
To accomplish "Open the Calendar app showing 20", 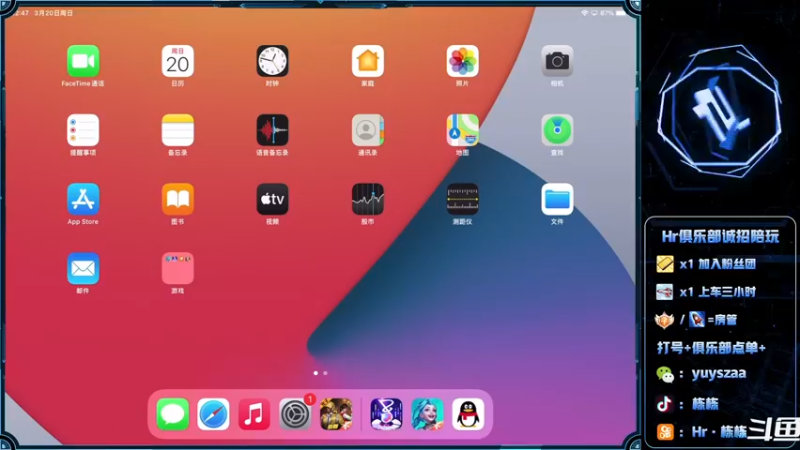I will coord(178,61).
